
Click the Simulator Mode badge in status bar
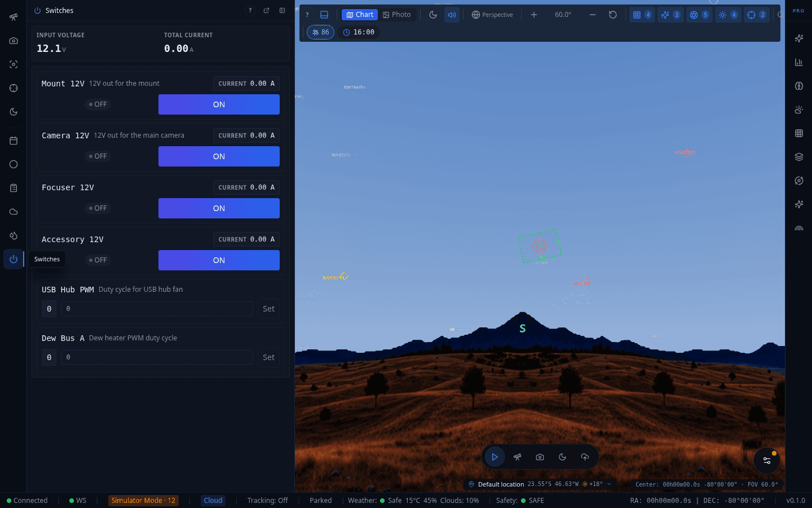tap(143, 501)
